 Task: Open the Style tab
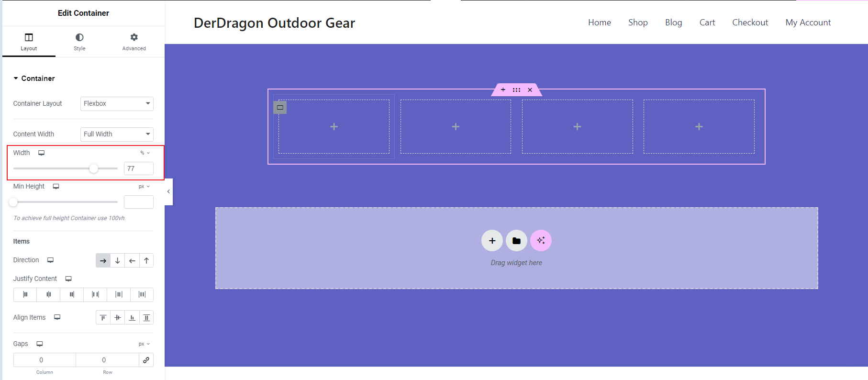coord(79,42)
